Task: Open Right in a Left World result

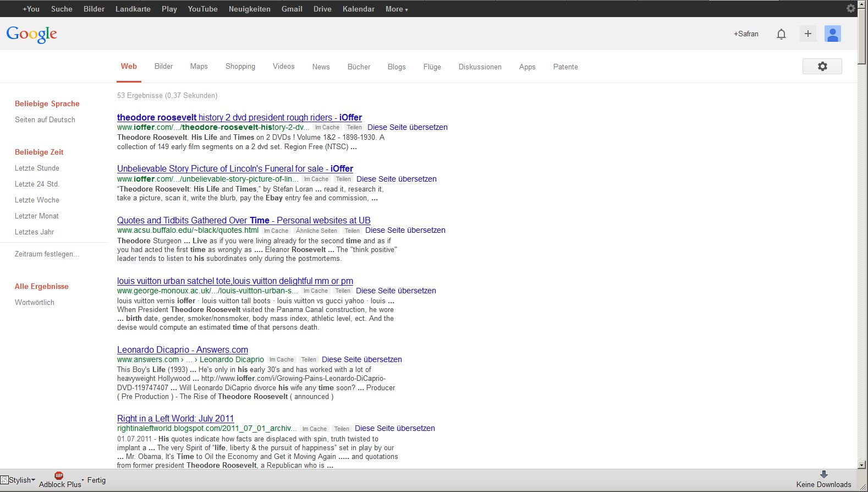Action: 175,418
